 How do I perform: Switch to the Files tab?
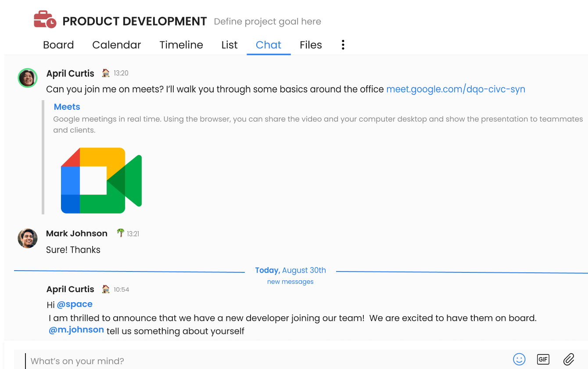click(311, 45)
